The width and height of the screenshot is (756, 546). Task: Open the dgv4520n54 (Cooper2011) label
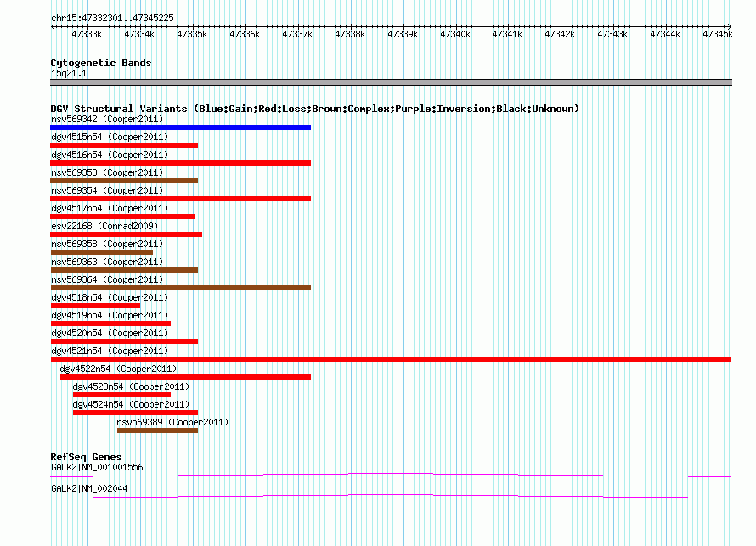tap(110, 333)
